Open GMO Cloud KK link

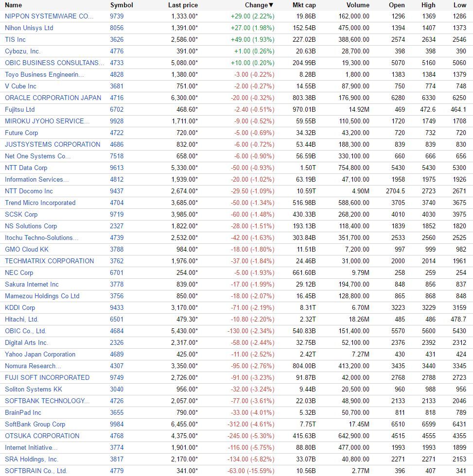coord(27,249)
